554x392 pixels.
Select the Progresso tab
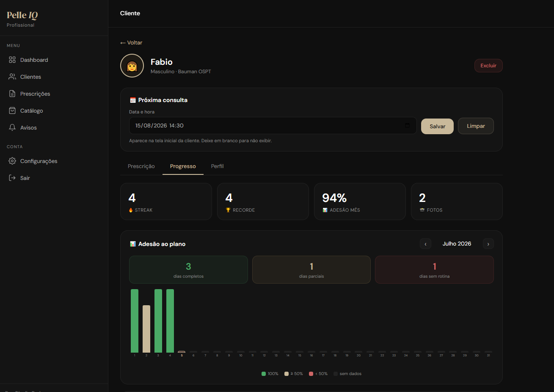click(183, 166)
